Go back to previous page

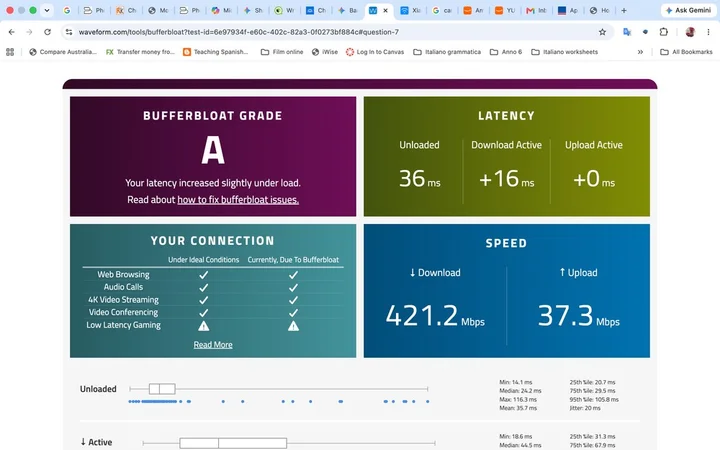pyautogui.click(x=11, y=32)
